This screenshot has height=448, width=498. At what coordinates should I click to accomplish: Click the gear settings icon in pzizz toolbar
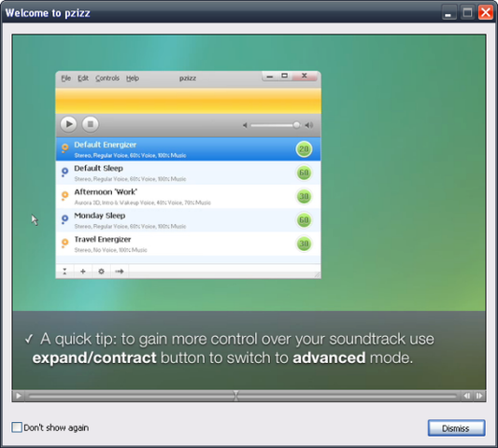coord(101,272)
